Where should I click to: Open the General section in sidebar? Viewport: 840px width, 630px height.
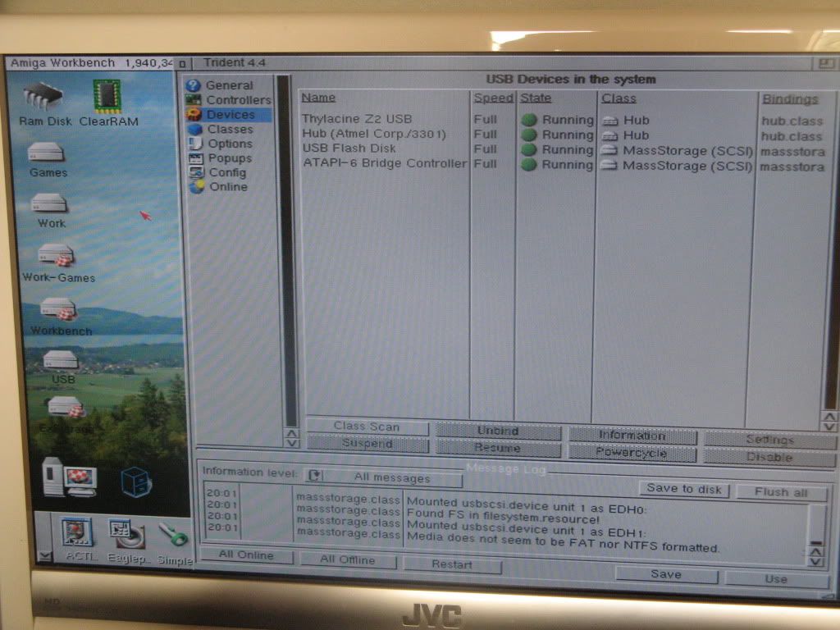pos(229,85)
